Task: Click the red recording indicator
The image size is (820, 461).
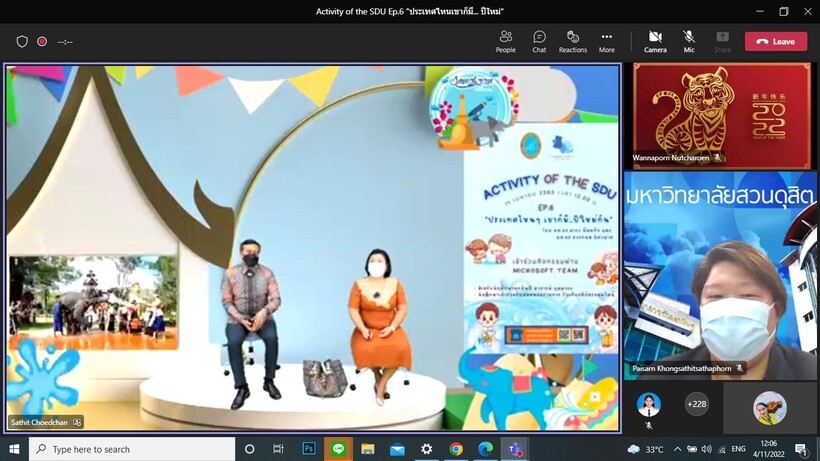Action: tap(42, 42)
